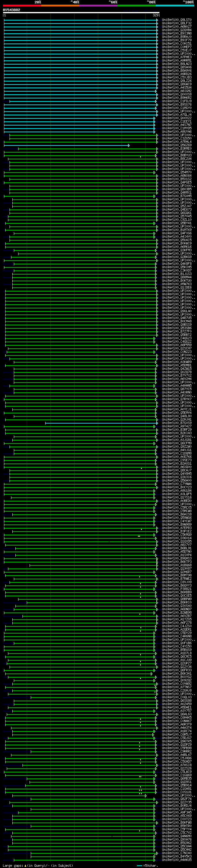This screenshot has width=197, height=868.
Task: Select hit label UniRef100_A7RHL4
Action: pos(177,142)
